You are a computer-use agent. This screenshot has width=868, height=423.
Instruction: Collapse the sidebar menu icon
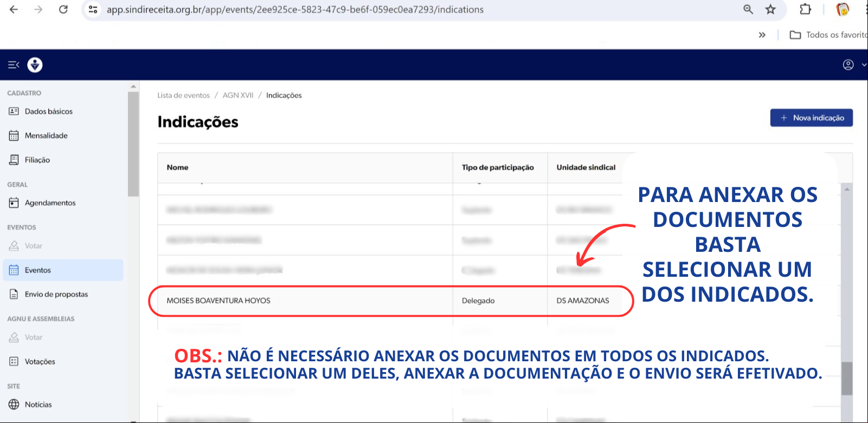[x=14, y=65]
